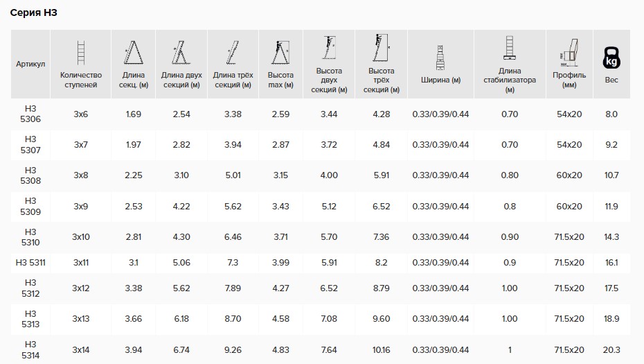Click the Серия Н3 heading
The image size is (644, 364).
(34, 12)
